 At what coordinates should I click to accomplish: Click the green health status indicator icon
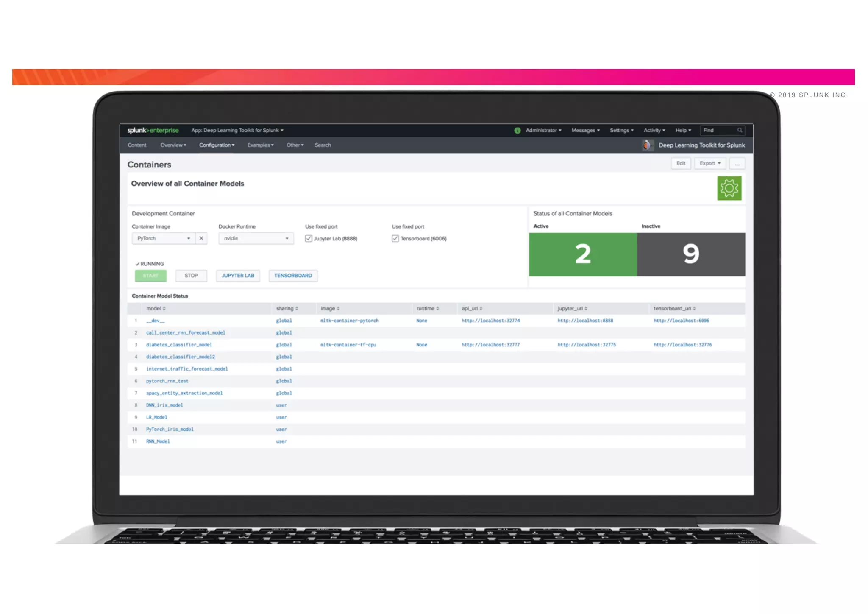(x=517, y=131)
